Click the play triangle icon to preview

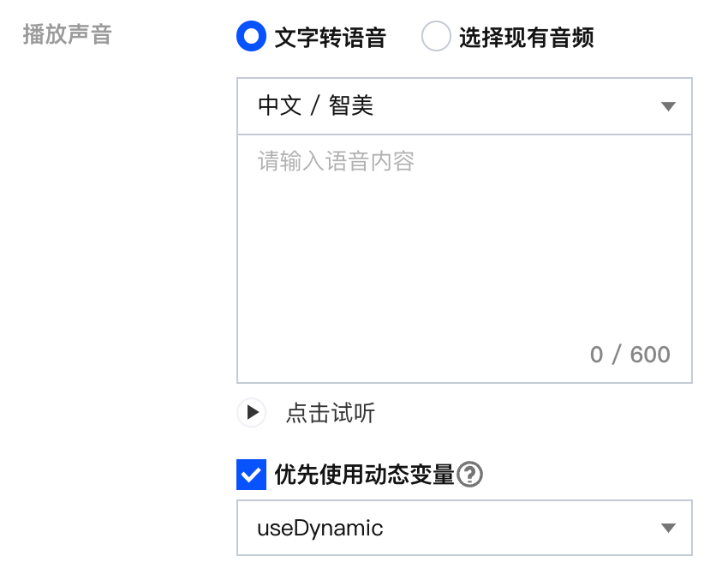pyautogui.click(x=252, y=413)
